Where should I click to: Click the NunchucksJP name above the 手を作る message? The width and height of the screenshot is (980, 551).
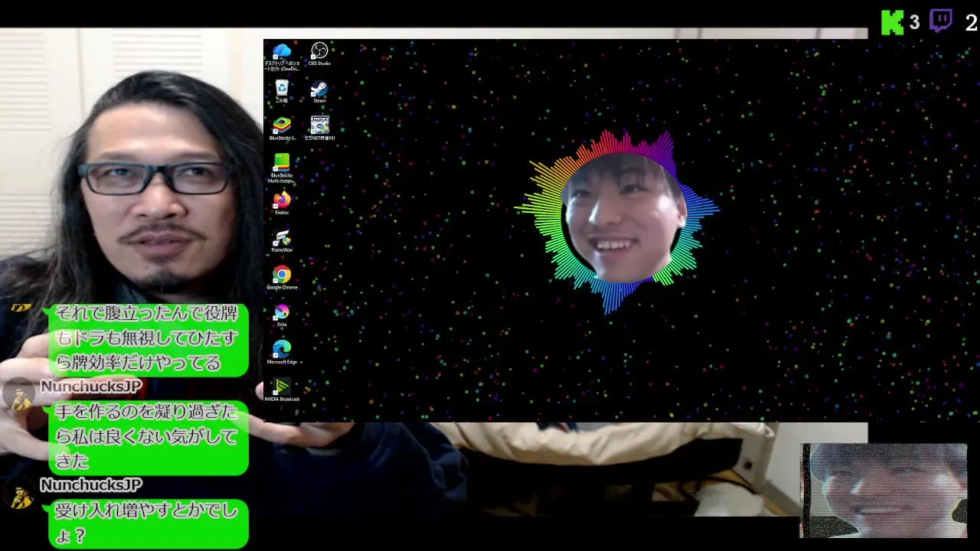point(90,386)
